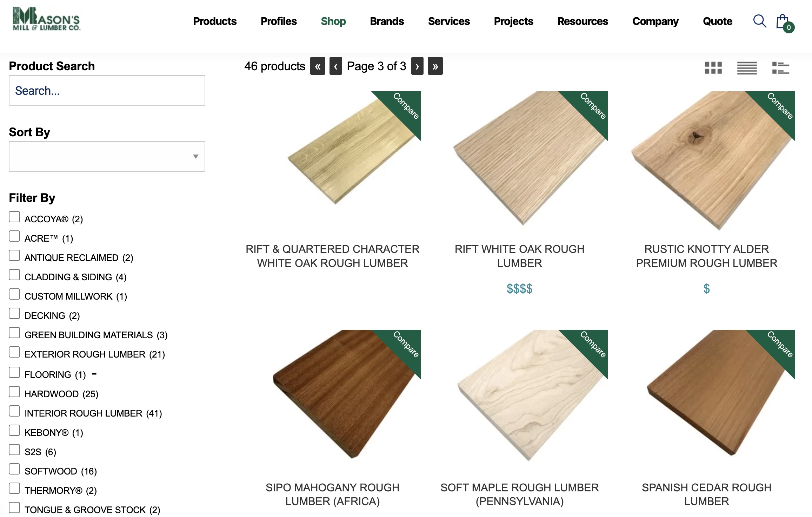The image size is (812, 517).
Task: Switch to plain list view icon
Action: (x=747, y=67)
